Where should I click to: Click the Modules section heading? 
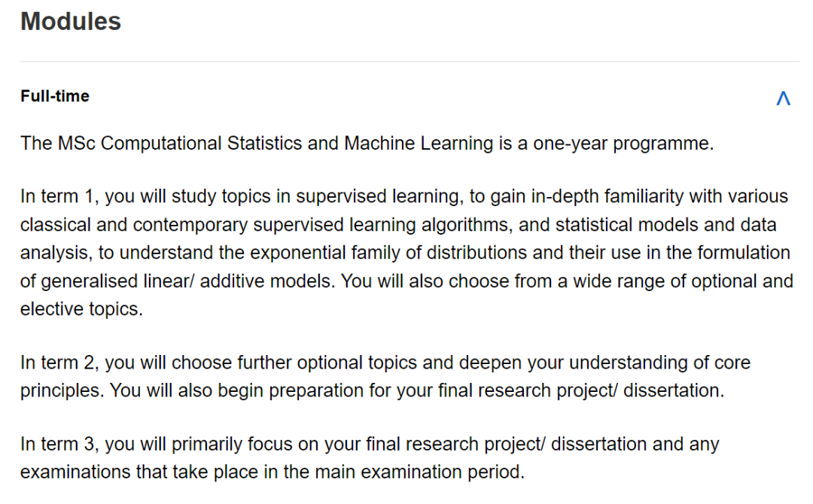click(71, 22)
